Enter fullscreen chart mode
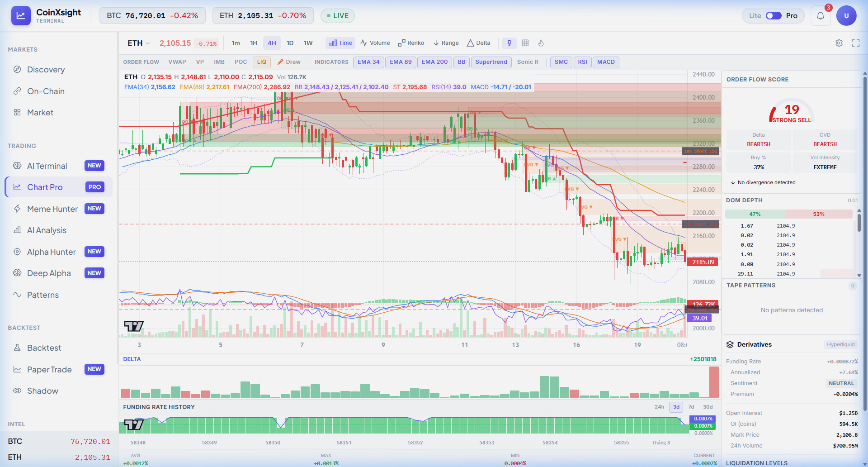This screenshot has height=467, width=868. tap(856, 43)
